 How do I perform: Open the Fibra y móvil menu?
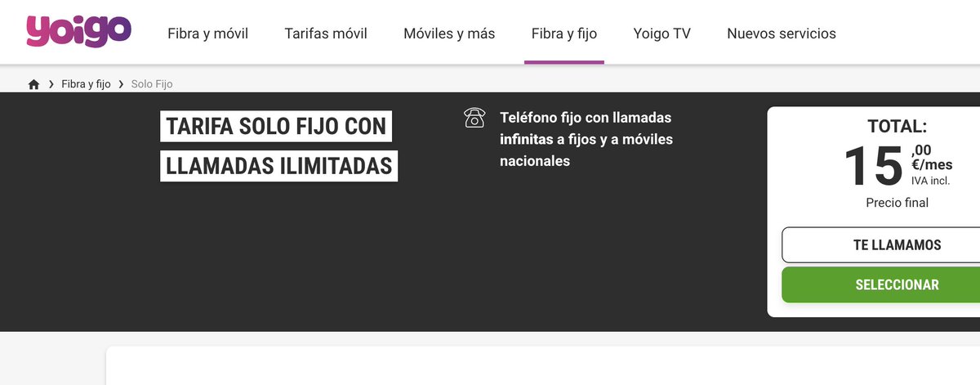(207, 34)
